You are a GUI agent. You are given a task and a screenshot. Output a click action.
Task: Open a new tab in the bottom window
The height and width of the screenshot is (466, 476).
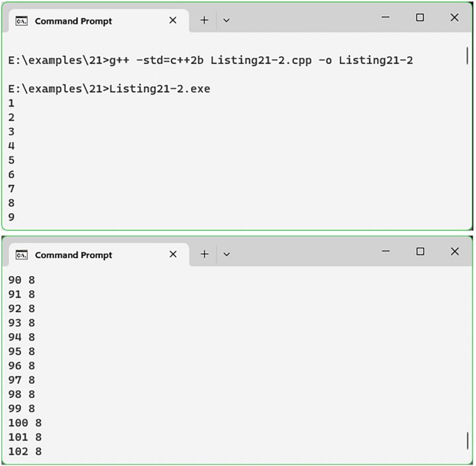204,255
